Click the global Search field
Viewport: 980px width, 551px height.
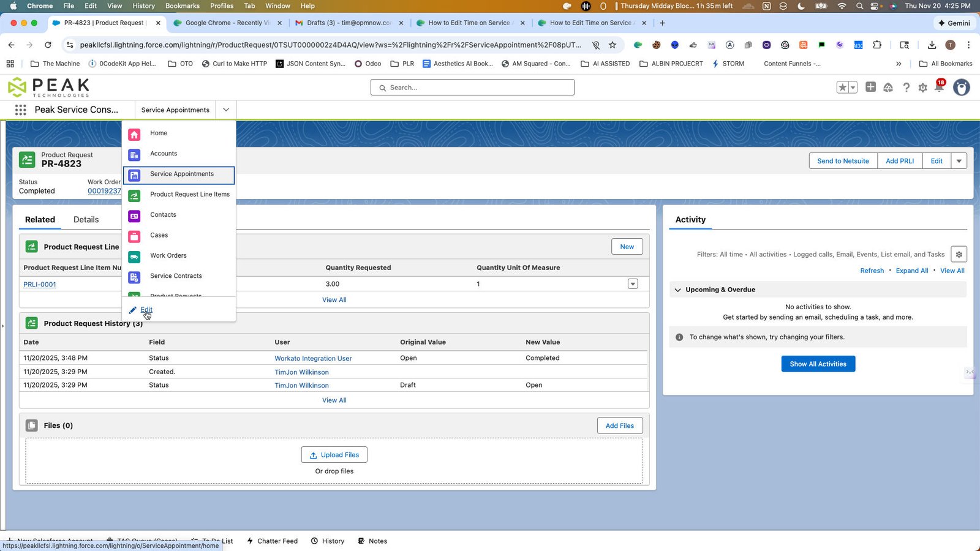pyautogui.click(x=472, y=88)
